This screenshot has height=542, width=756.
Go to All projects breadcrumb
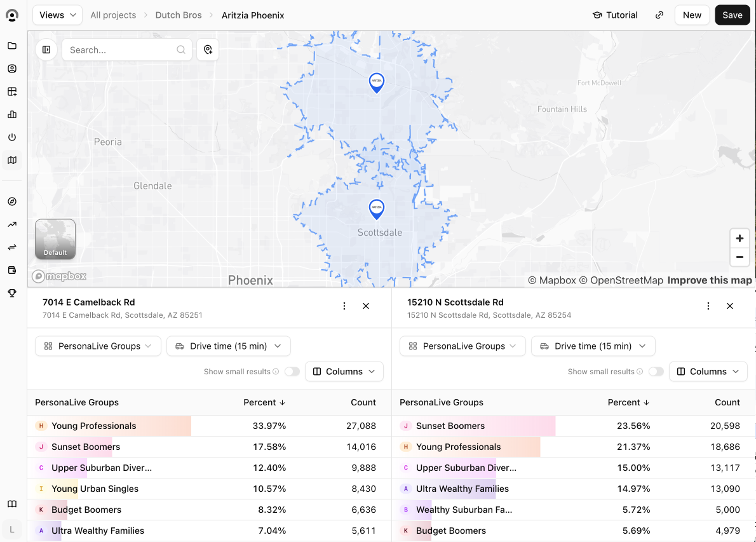[113, 15]
